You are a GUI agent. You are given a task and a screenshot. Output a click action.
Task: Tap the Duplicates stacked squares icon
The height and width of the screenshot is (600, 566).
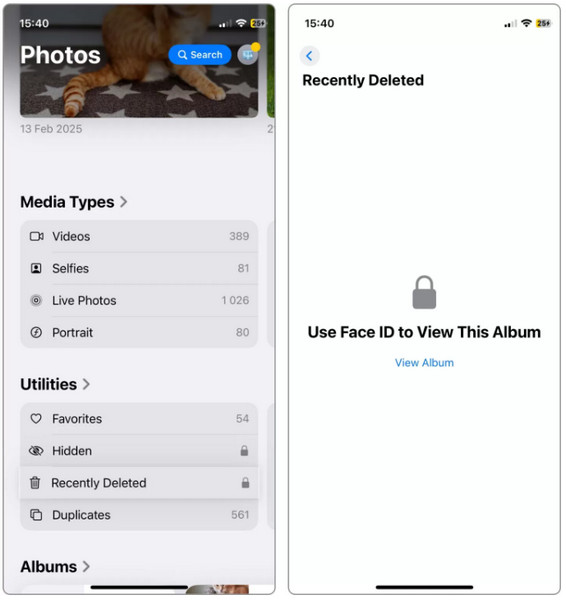[36, 515]
